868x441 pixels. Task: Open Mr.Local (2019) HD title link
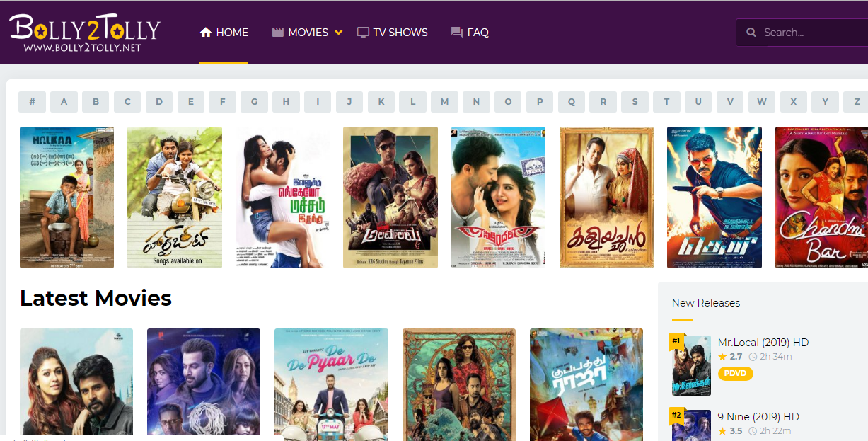click(763, 343)
